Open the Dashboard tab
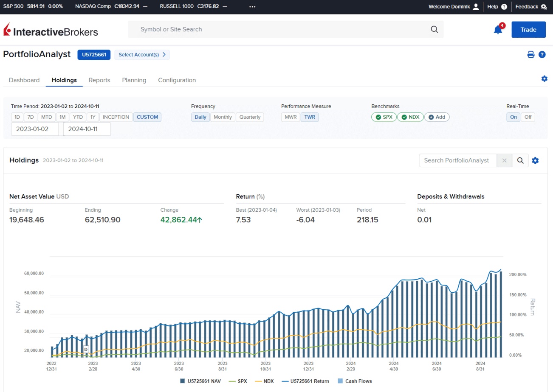This screenshot has height=392, width=553. (24, 80)
